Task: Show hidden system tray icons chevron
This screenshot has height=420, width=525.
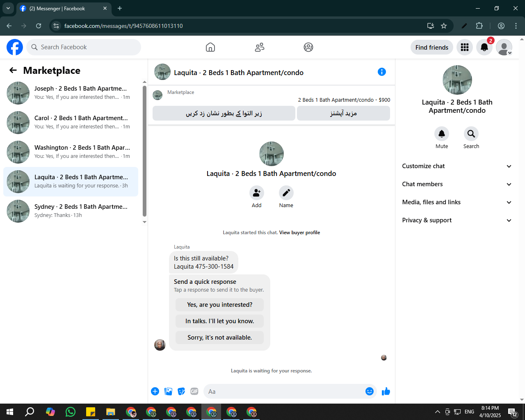Action: click(x=437, y=412)
